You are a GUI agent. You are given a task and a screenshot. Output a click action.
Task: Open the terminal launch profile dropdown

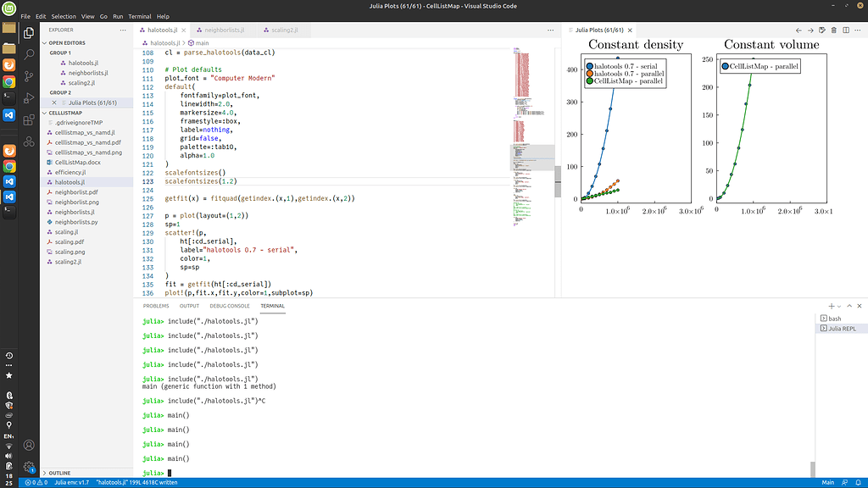point(839,306)
